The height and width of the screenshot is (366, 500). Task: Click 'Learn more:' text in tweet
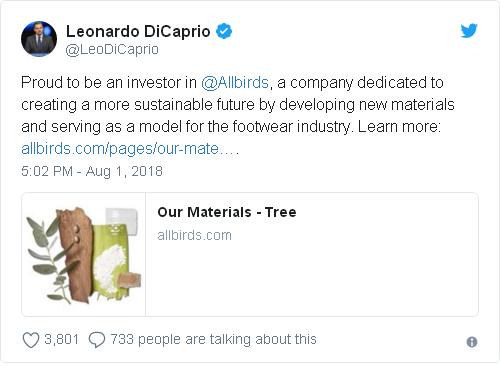(399, 127)
